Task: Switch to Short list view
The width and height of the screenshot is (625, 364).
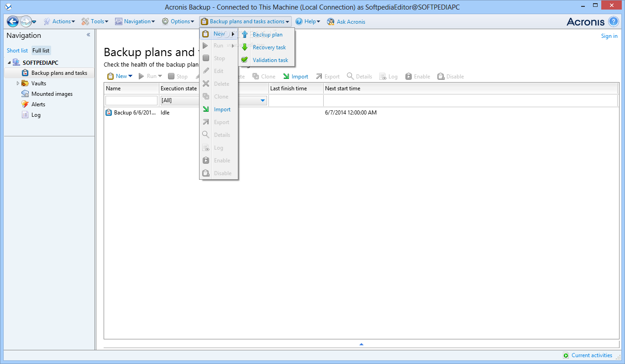Action: pos(17,51)
